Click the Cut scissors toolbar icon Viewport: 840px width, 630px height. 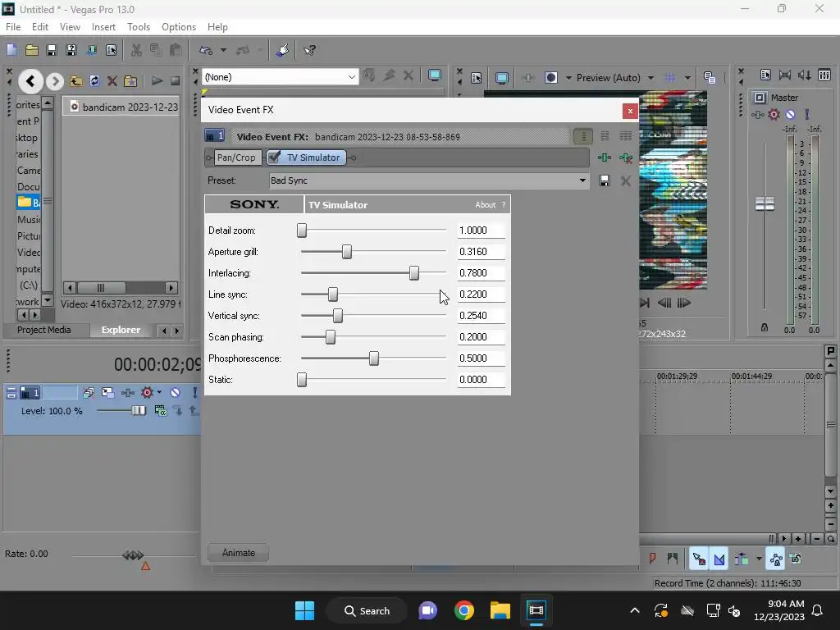pos(136,50)
